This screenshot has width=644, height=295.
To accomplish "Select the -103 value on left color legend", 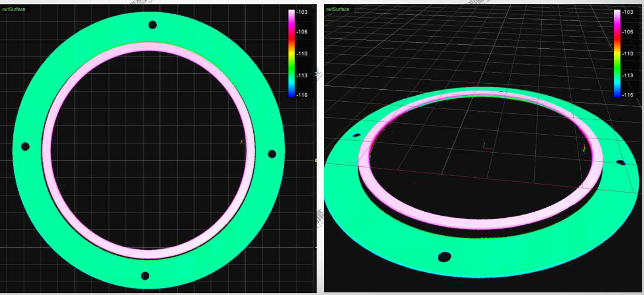I will tap(302, 12).
